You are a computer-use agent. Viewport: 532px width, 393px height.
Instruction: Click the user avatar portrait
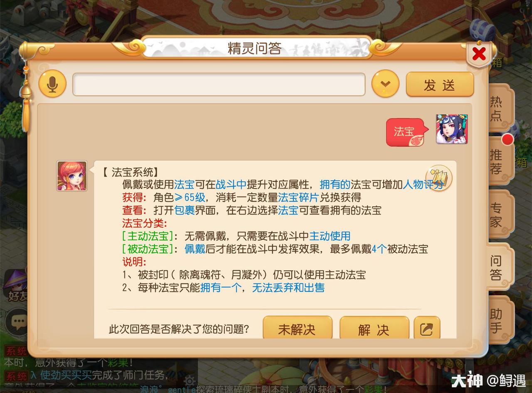tap(452, 129)
